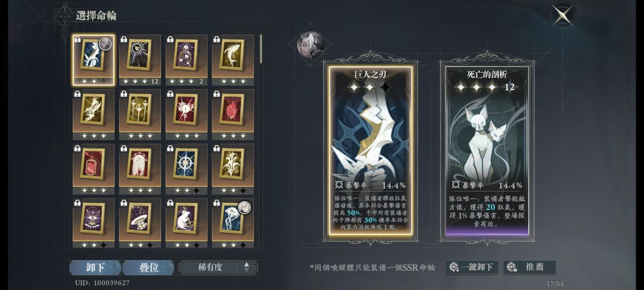Select the white lily flower card thumbnail
The height and width of the screenshot is (290, 644).
233,169
